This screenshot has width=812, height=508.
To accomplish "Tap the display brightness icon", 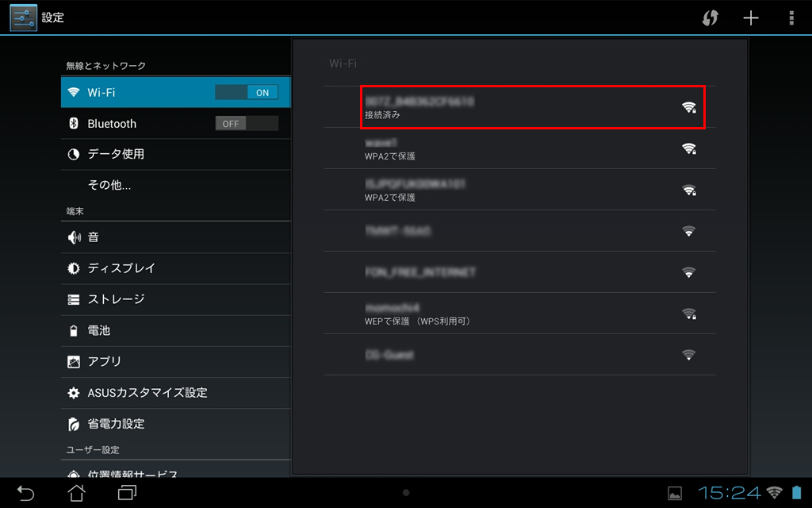I will (74, 268).
